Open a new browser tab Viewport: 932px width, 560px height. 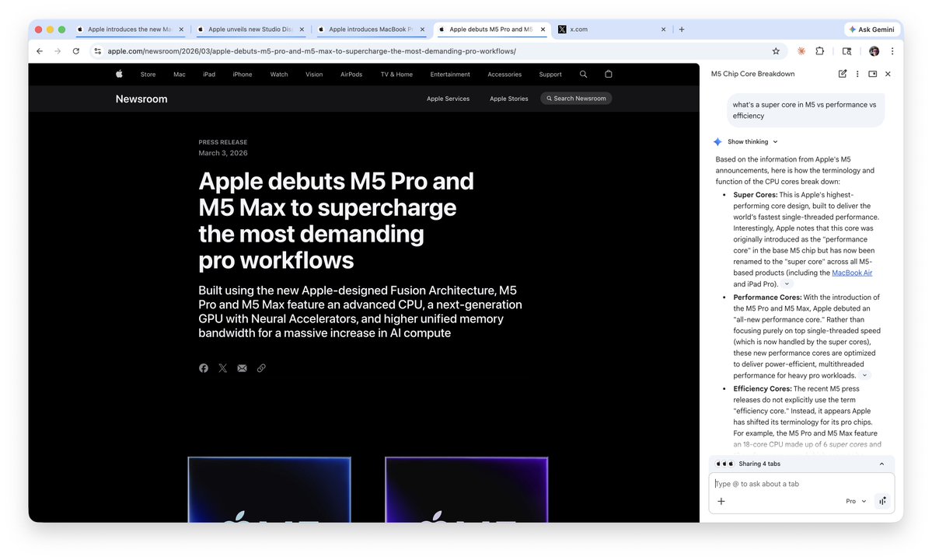click(x=682, y=29)
